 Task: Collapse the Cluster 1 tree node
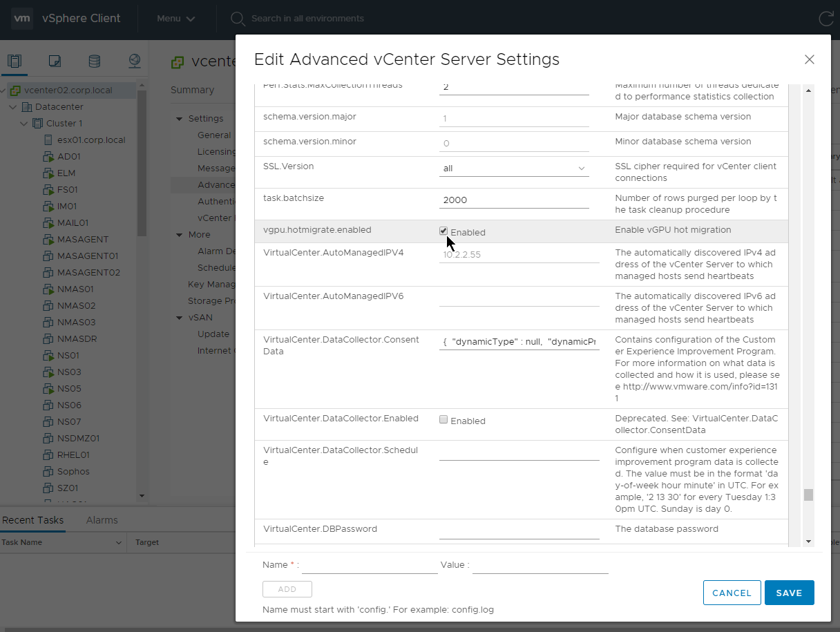24,124
